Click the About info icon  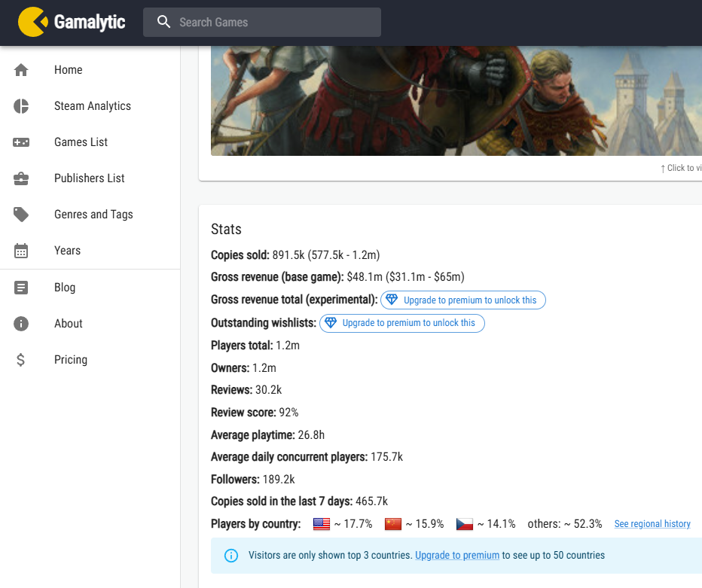tap(21, 324)
